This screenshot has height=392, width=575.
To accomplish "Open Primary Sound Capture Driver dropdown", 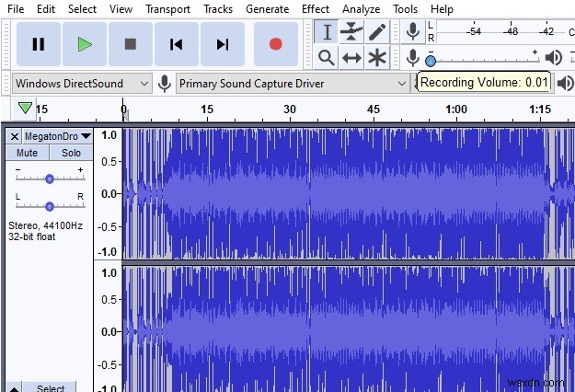I will pos(293,84).
